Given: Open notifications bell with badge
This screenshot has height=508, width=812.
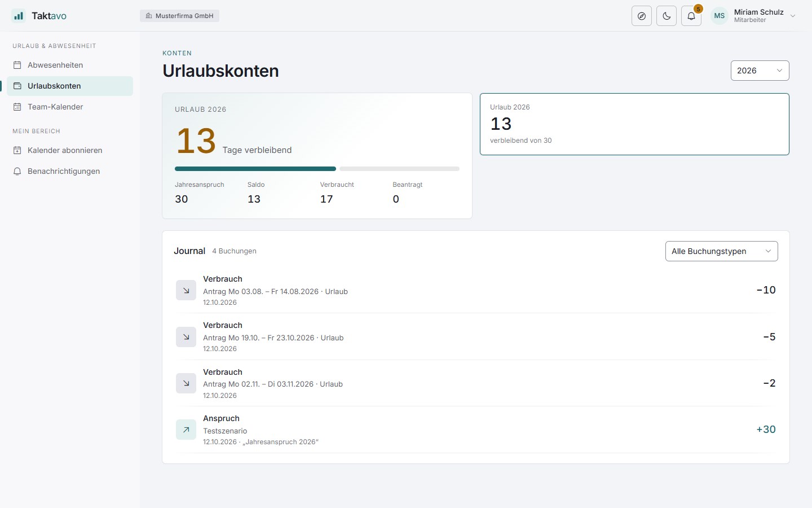Looking at the screenshot, I should [x=691, y=16].
